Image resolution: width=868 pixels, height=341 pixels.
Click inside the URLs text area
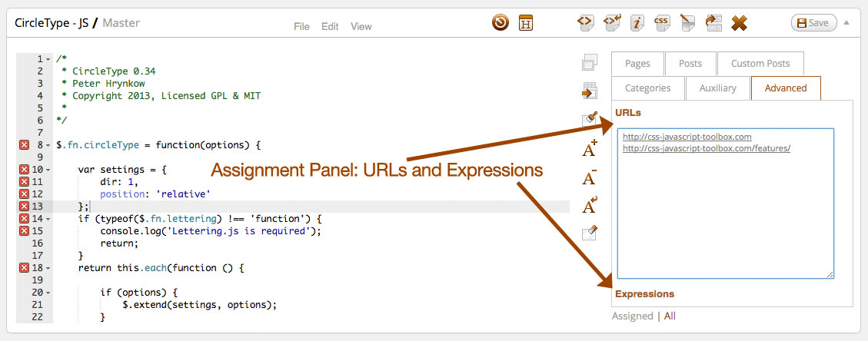tap(725, 207)
